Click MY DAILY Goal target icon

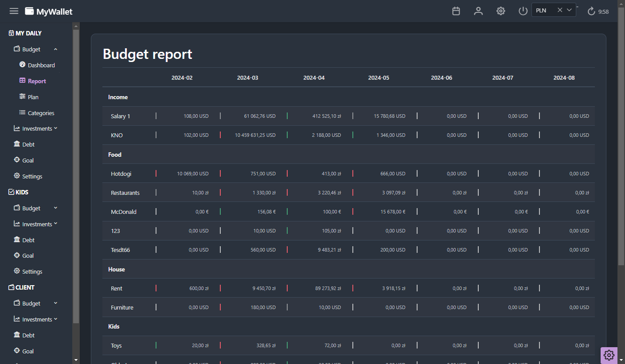click(17, 160)
